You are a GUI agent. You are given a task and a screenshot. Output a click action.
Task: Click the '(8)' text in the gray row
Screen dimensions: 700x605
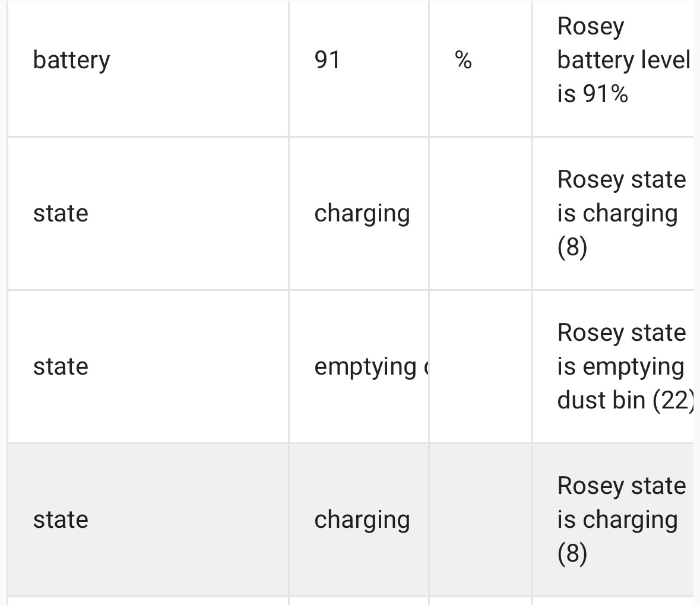pyautogui.click(x=572, y=554)
